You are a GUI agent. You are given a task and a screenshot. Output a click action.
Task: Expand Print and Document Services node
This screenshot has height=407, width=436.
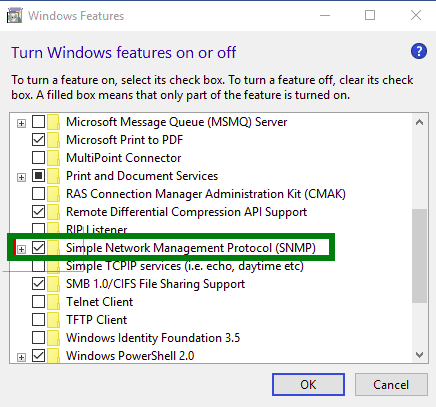tap(21, 178)
